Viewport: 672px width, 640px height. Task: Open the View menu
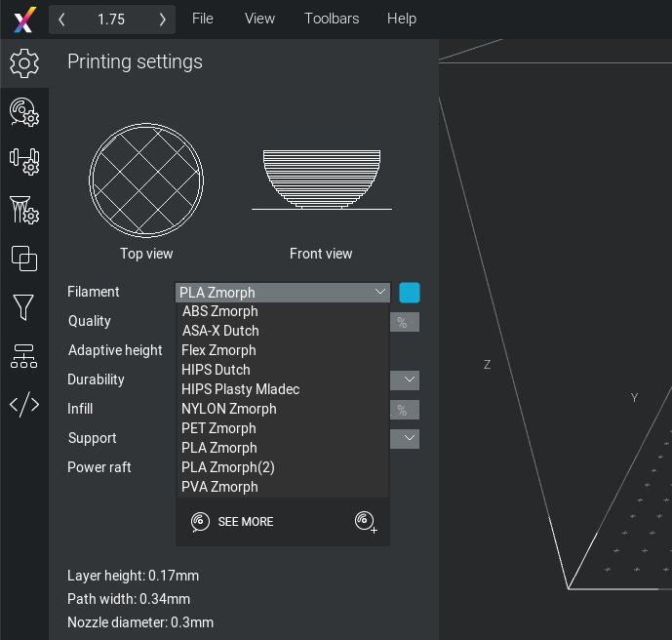[x=259, y=19]
